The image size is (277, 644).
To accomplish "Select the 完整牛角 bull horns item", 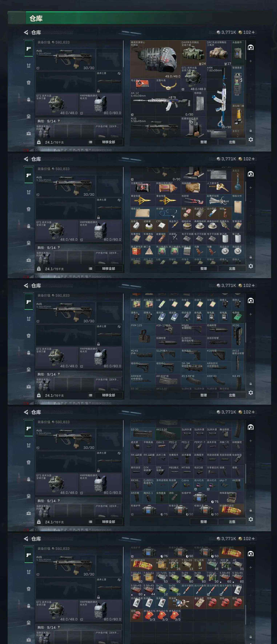I will click(x=168, y=85).
